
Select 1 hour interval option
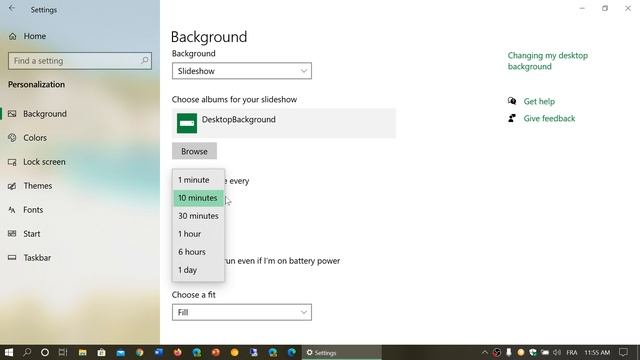198,234
